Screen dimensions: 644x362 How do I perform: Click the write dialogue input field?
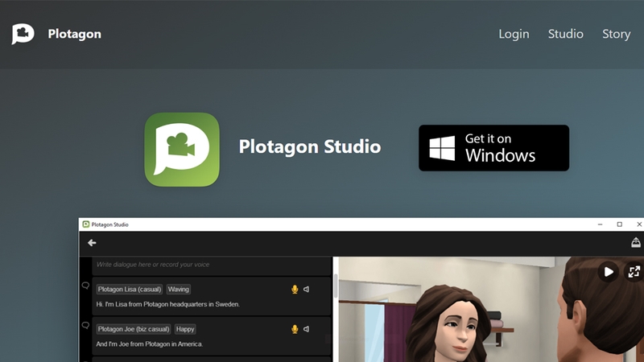pyautogui.click(x=212, y=265)
